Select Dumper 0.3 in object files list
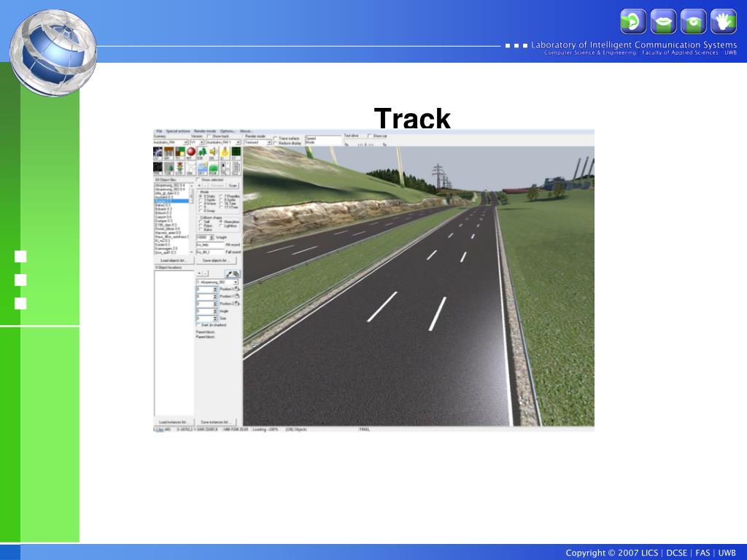Screen dimensions: 747x560 point(163,221)
